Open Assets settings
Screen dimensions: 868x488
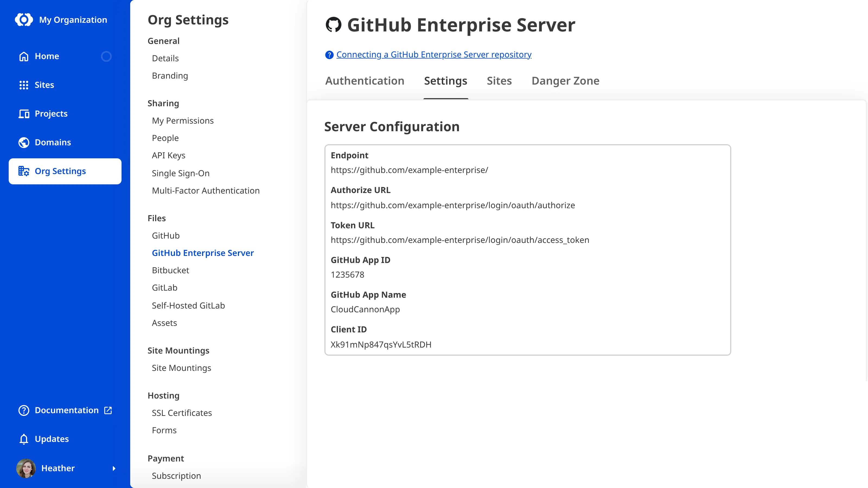click(164, 323)
